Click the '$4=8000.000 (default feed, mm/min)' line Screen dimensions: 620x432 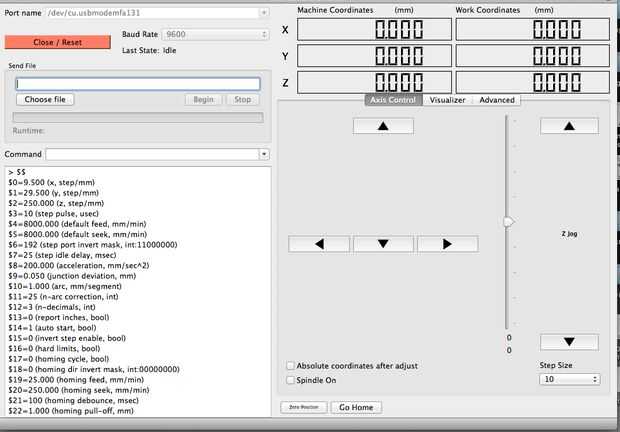(77, 224)
